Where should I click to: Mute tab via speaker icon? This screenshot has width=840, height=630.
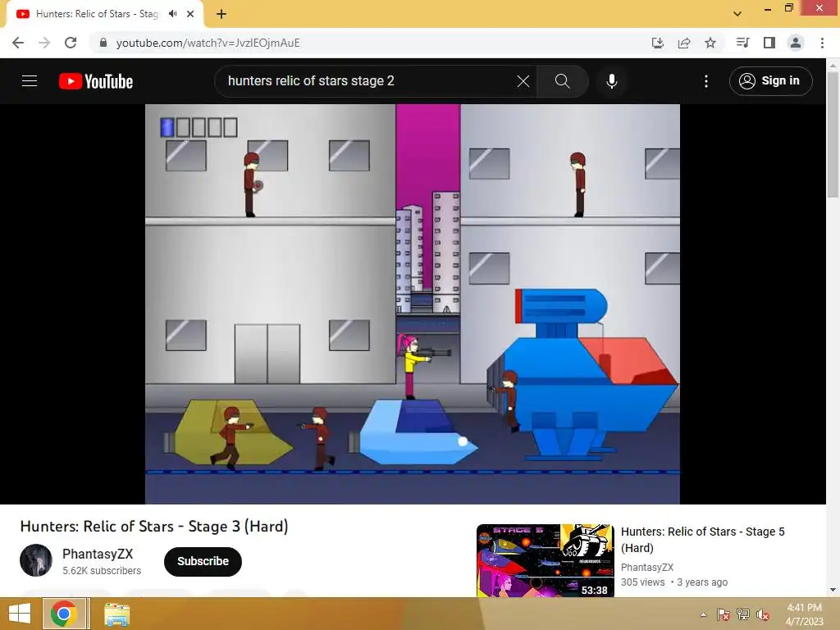[x=173, y=14]
